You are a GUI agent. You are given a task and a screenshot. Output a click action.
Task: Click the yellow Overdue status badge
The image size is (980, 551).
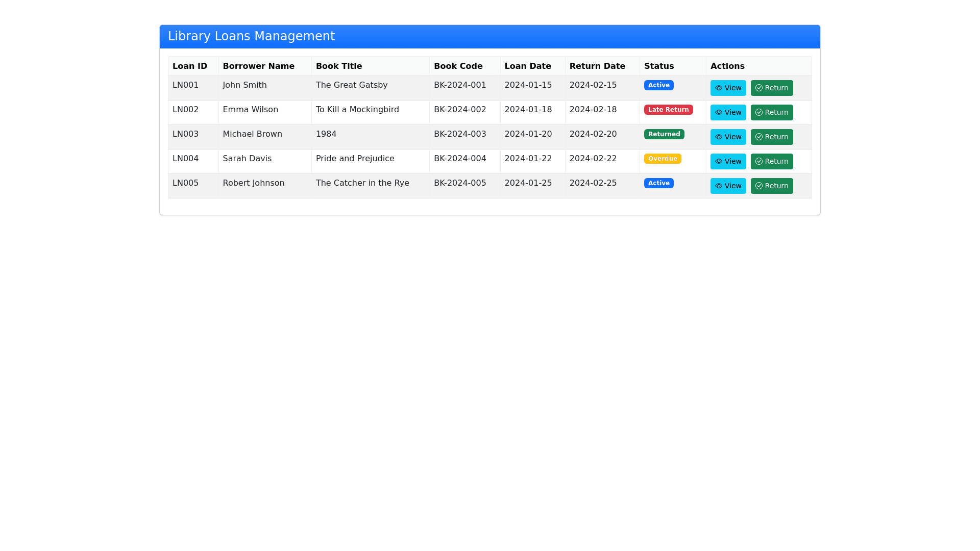pyautogui.click(x=662, y=159)
